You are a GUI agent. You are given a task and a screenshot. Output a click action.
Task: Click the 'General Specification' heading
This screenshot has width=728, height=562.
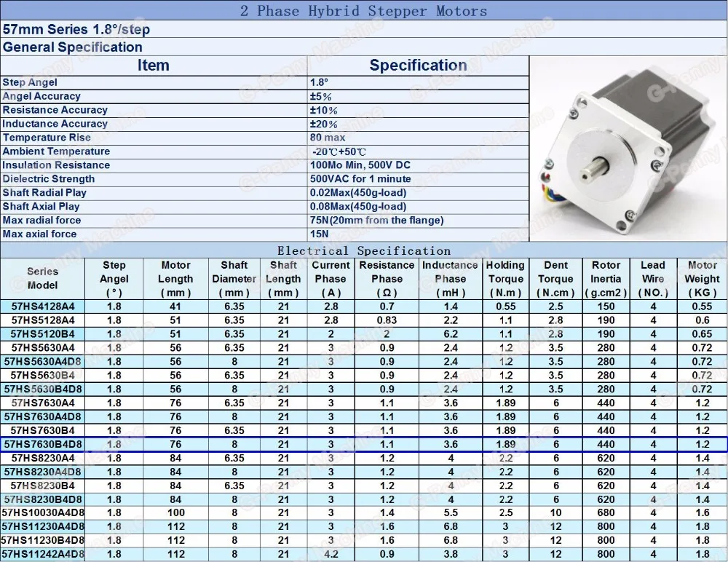pyautogui.click(x=72, y=47)
